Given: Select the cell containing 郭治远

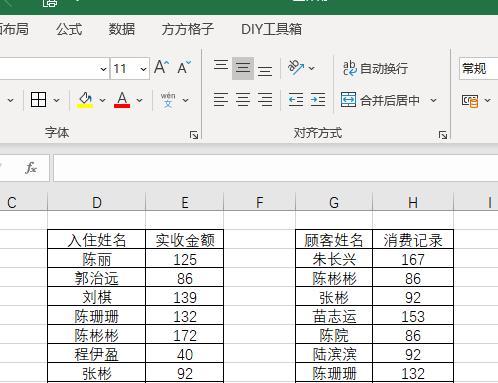Looking at the screenshot, I should 97,277.
